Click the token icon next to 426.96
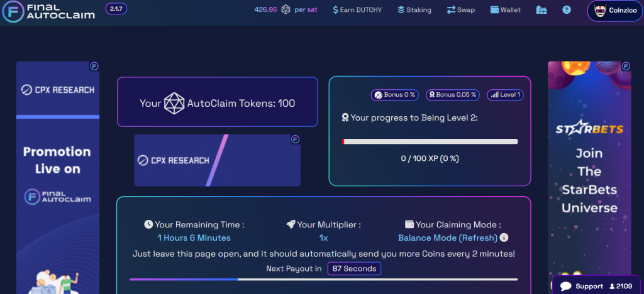 tap(286, 10)
